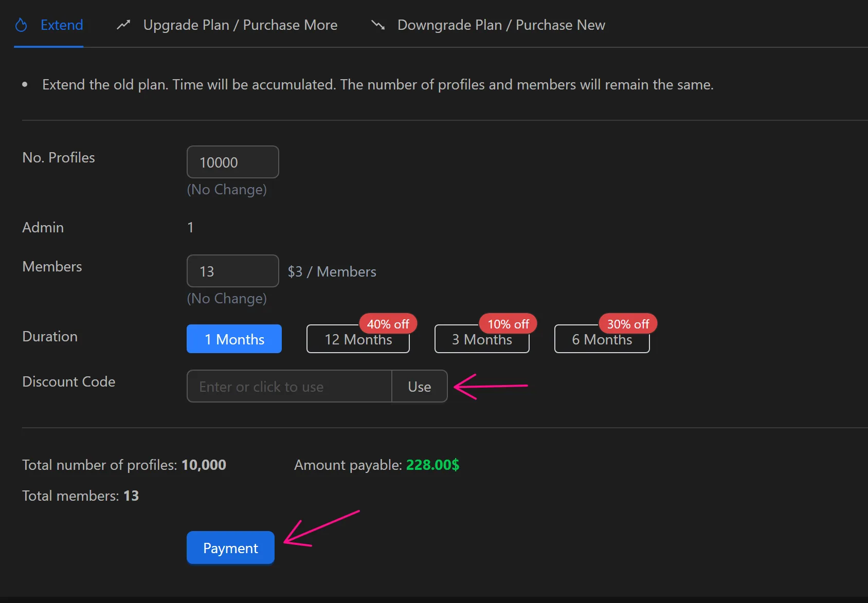Click the 10% off badge above 3 Months
Screen dimensions: 868x603
508,323
